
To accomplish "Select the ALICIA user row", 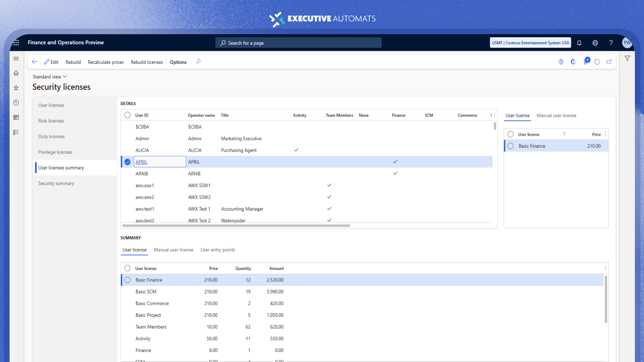I will point(306,150).
